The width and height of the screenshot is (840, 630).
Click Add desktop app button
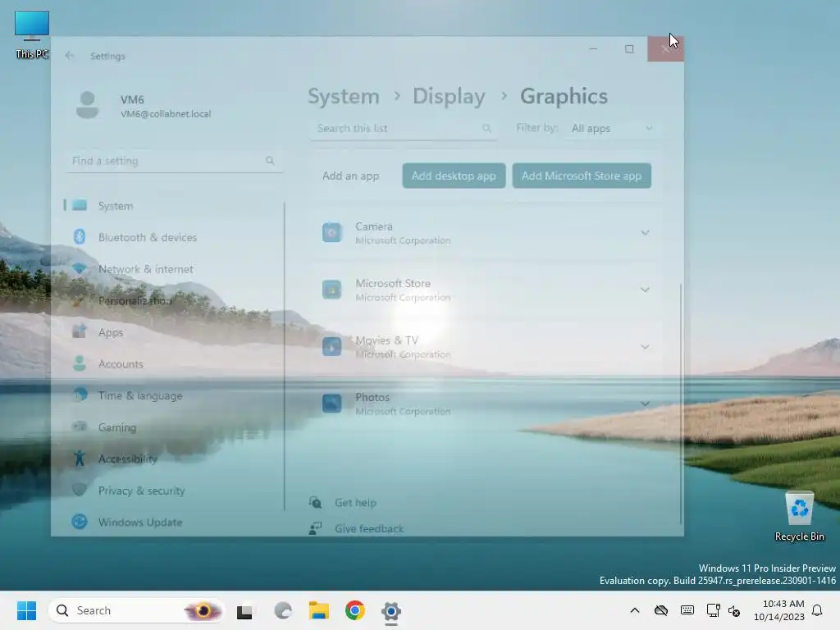click(x=454, y=176)
